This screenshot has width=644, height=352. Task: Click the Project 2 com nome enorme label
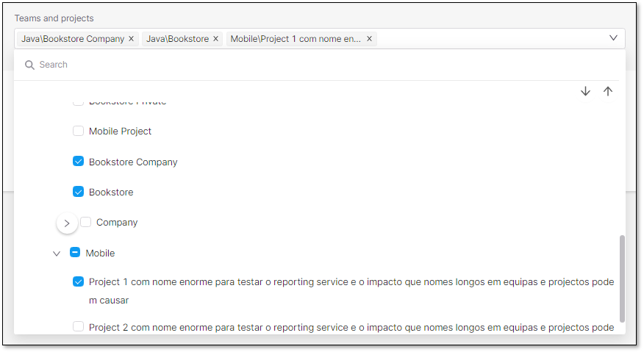pos(351,327)
